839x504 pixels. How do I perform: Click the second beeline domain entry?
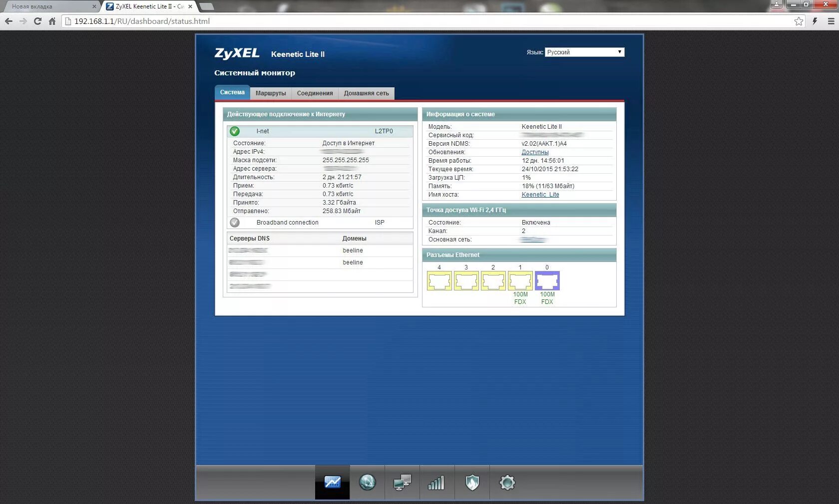pyautogui.click(x=353, y=262)
